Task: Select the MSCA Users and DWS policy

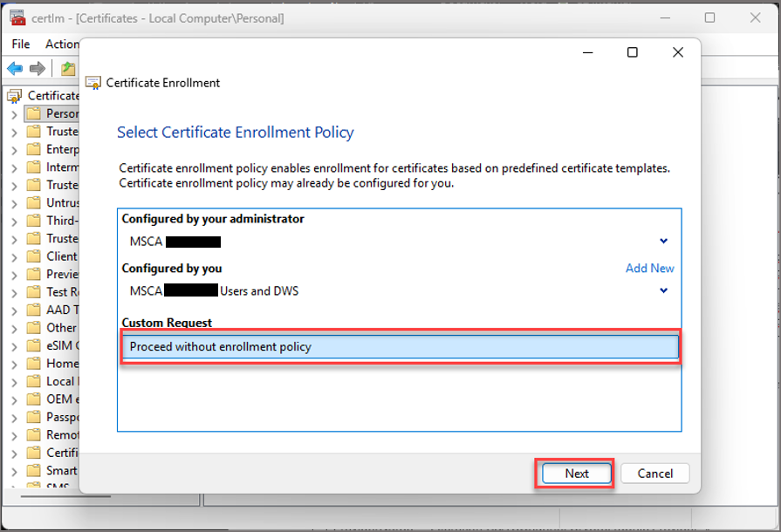Action: [400, 290]
